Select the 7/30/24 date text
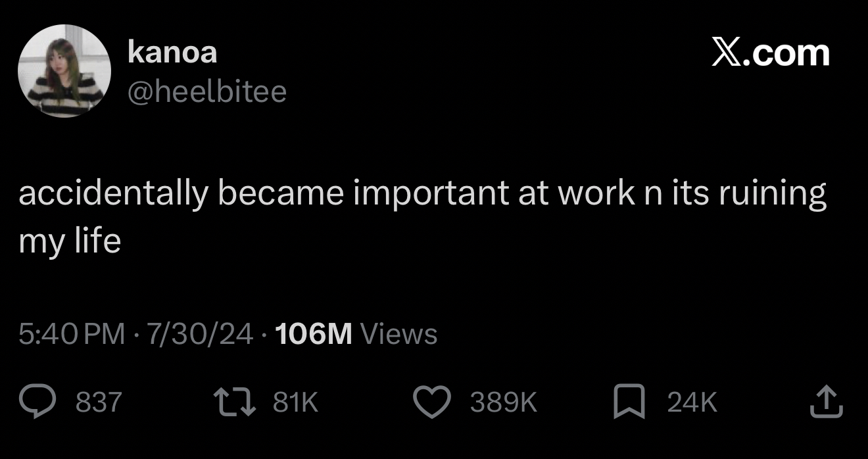 (x=200, y=334)
